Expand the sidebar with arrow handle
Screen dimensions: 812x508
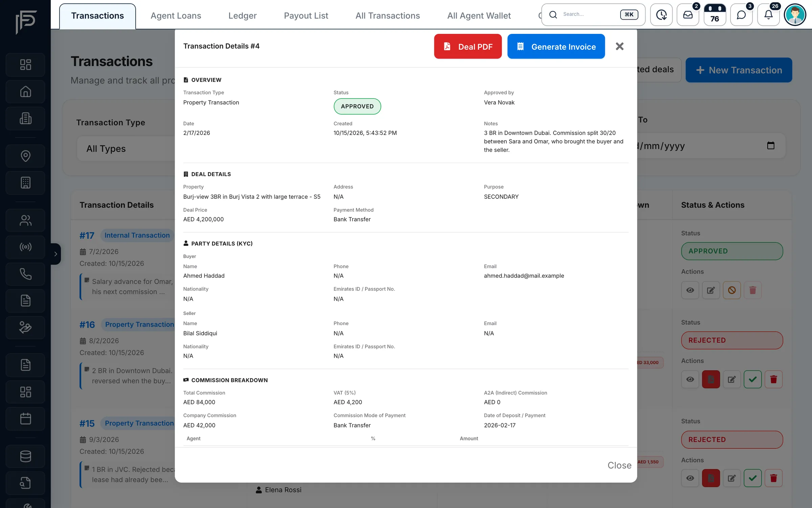click(56, 254)
